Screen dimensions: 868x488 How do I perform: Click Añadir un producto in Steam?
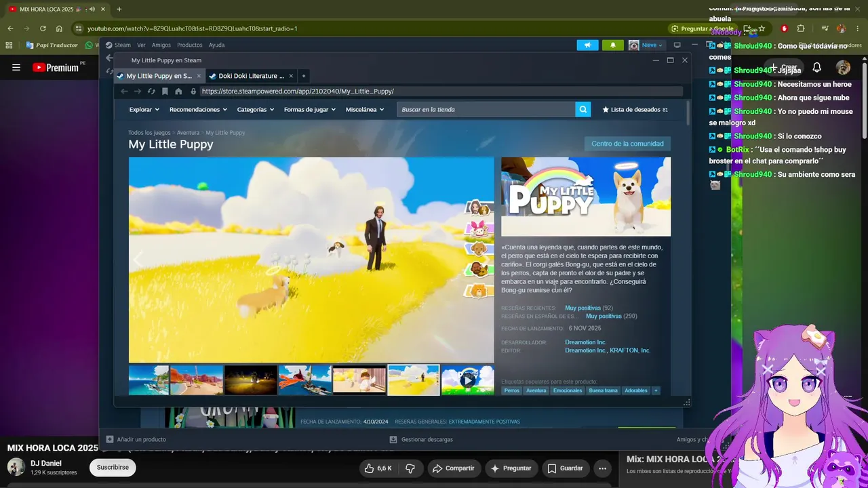tap(136, 439)
